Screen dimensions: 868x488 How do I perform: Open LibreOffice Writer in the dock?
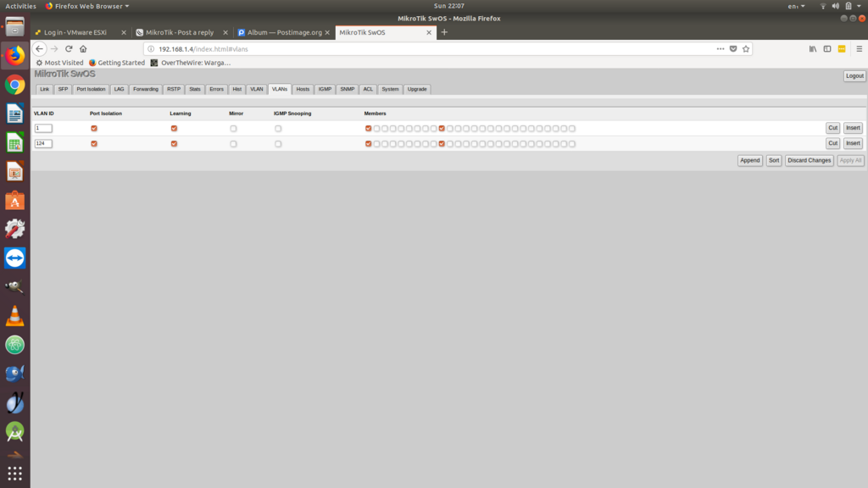[x=15, y=114]
